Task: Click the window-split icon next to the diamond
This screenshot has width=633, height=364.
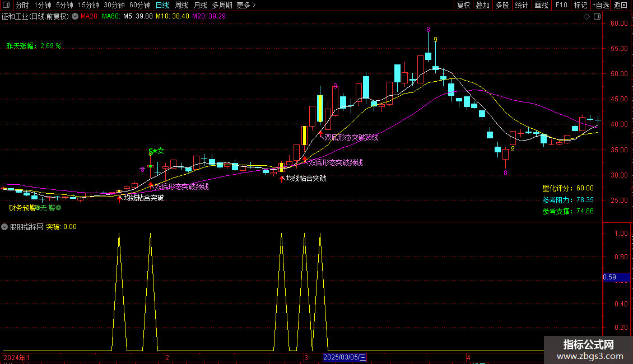Action: pyautogui.click(x=598, y=17)
